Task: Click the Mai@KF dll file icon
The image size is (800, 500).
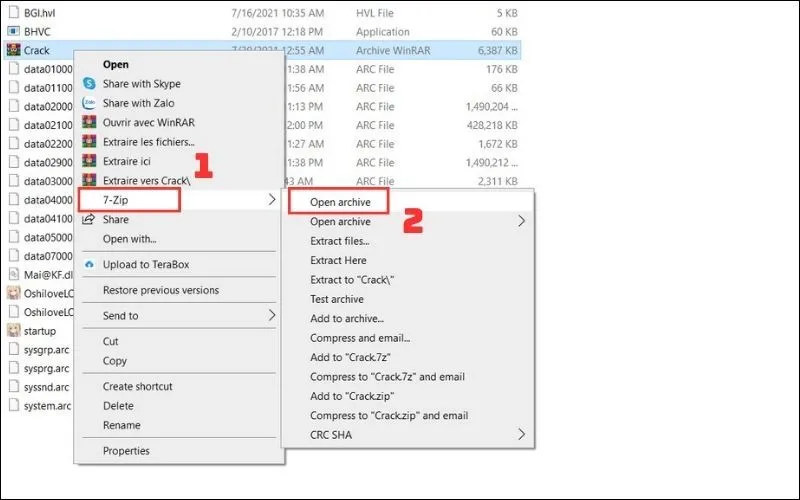Action: point(14,274)
